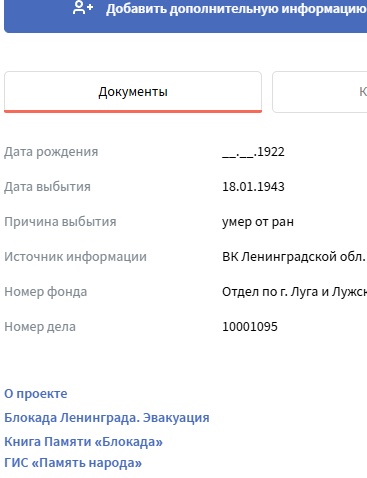This screenshot has width=367, height=478.
Task: Switch to the Документы tab
Action: coord(133,92)
